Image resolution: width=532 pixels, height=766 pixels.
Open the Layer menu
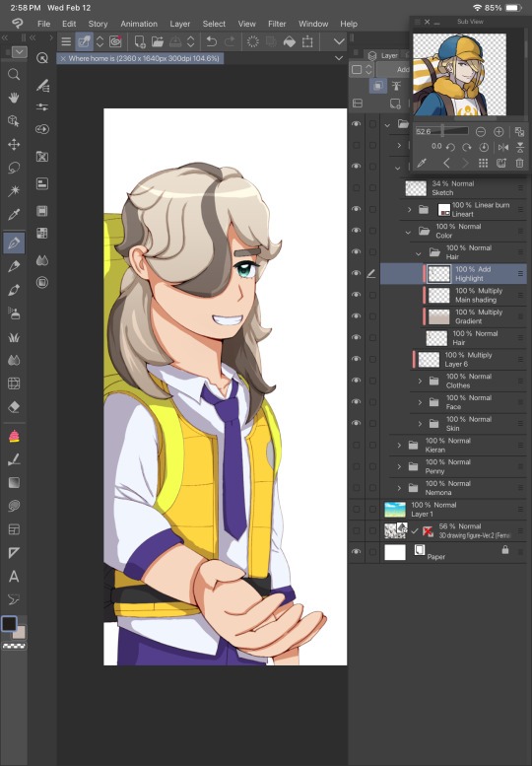coord(179,24)
